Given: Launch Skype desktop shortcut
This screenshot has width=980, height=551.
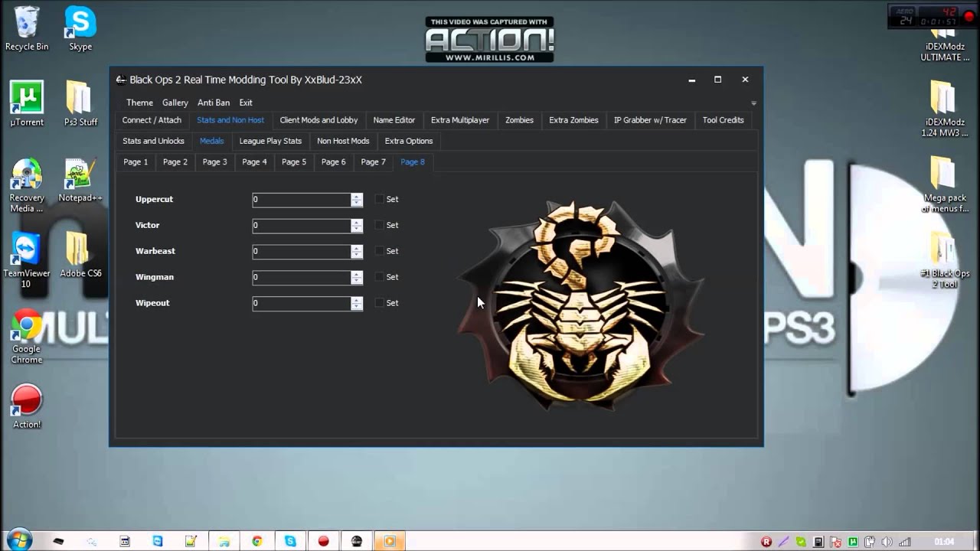Looking at the screenshot, I should pyautogui.click(x=80, y=29).
